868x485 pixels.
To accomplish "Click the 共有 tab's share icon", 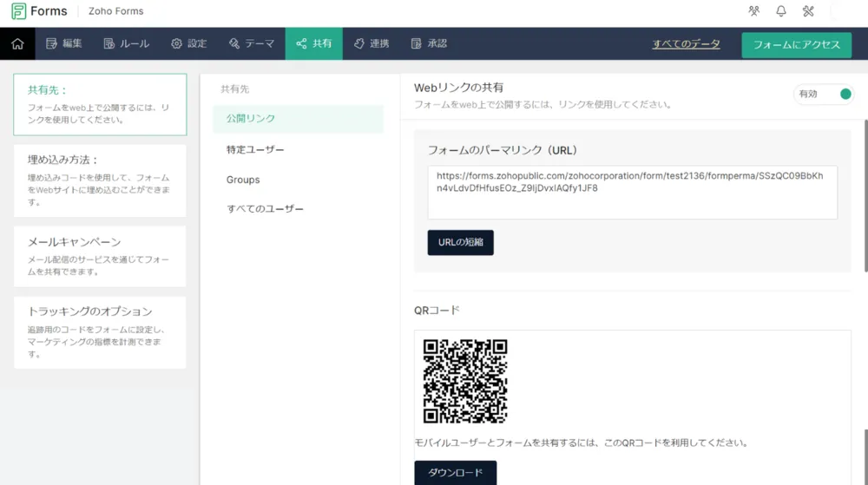I will [301, 43].
